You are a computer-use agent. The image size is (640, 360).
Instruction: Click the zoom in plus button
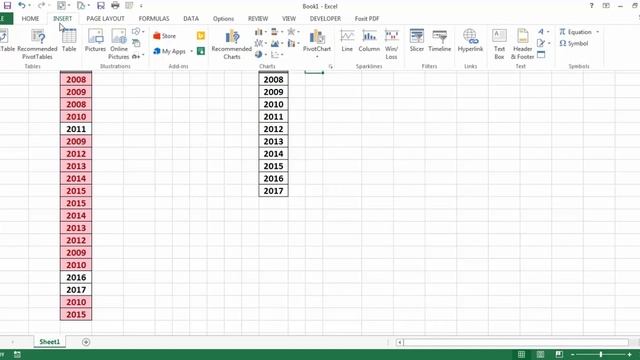coord(630,354)
